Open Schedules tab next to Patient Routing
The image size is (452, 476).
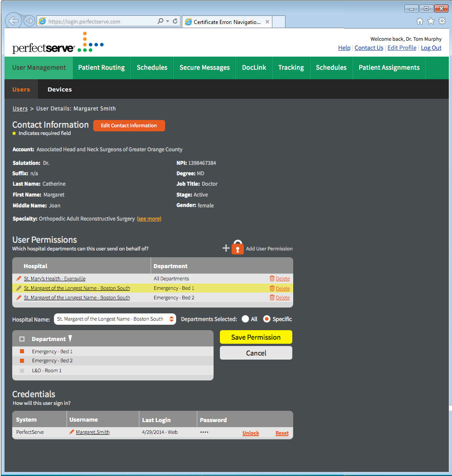point(152,67)
